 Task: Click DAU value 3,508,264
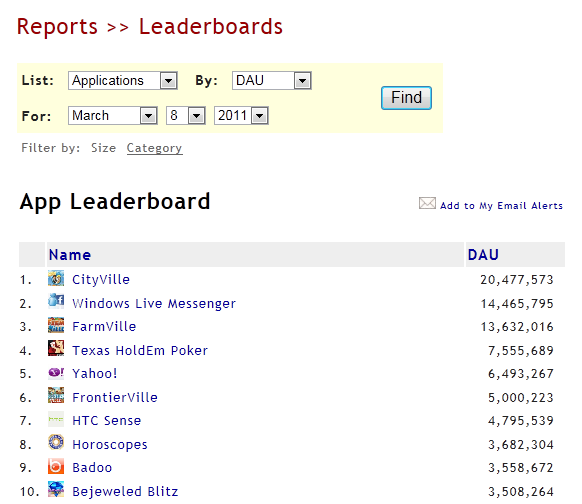(521, 491)
